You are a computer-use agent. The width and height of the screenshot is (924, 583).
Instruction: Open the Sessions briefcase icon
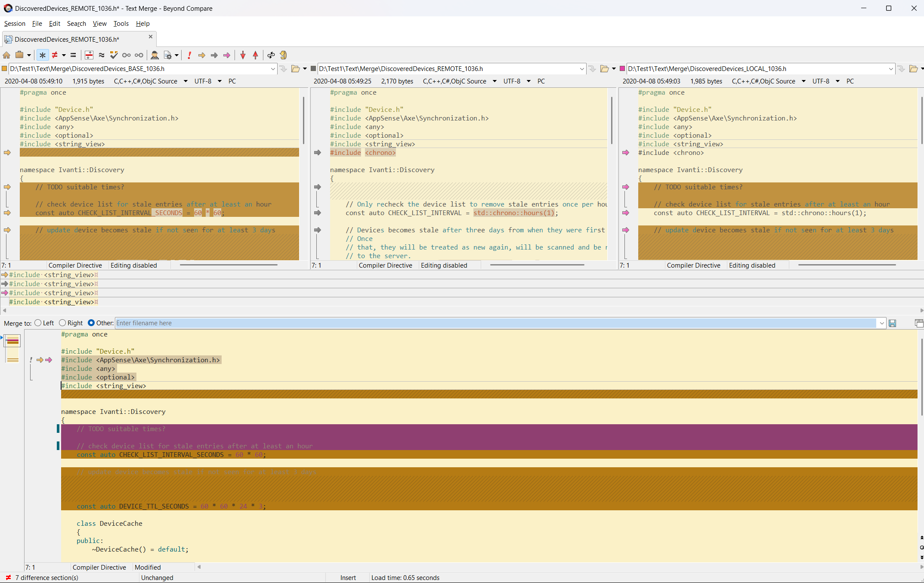[x=19, y=55]
